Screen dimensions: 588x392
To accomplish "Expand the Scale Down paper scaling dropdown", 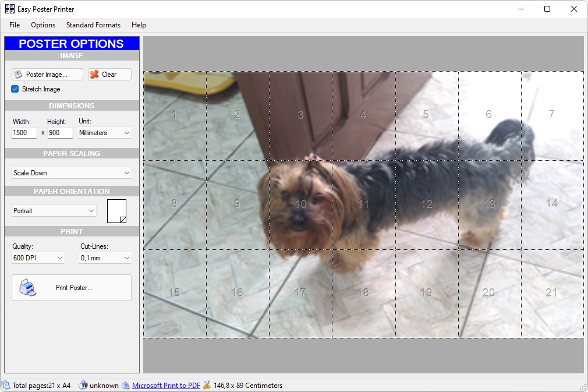I will (71, 173).
